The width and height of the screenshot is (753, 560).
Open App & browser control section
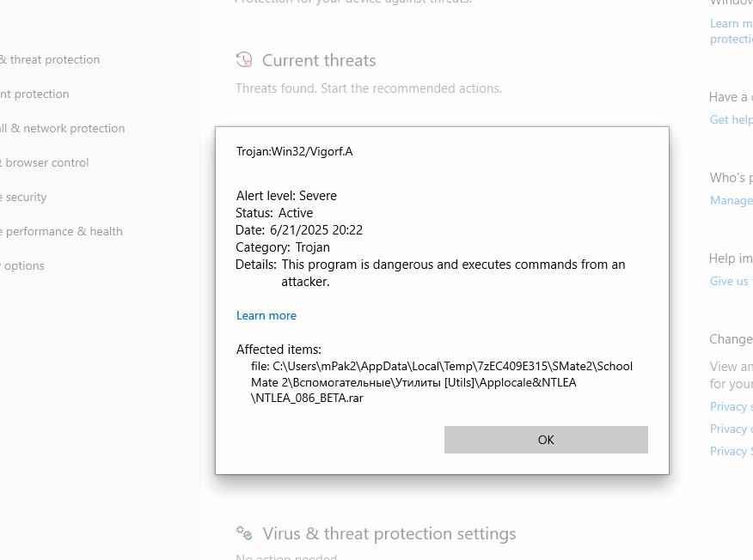click(44, 162)
